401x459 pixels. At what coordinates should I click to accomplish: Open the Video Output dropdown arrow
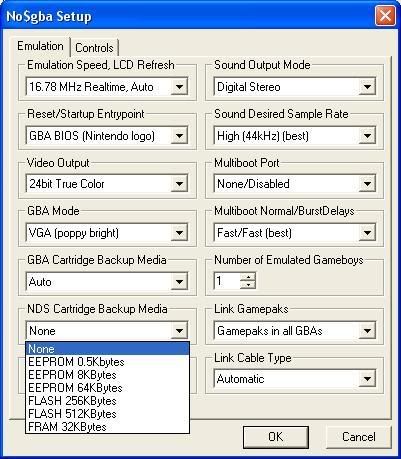[179, 184]
